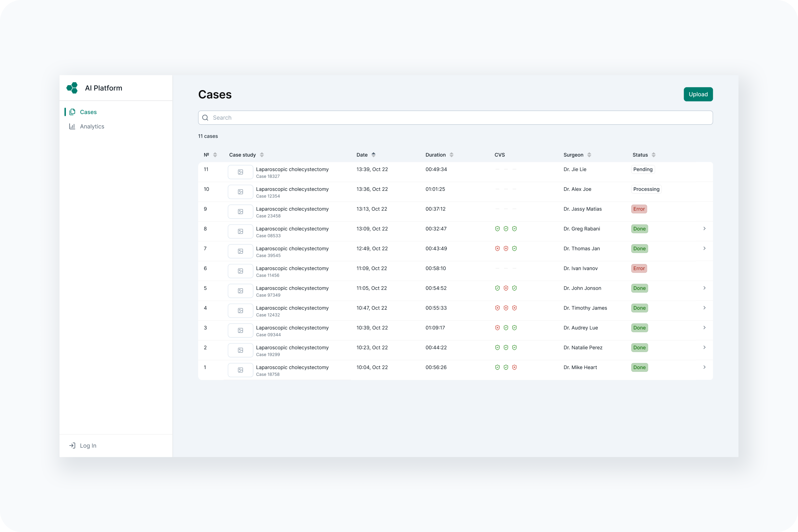The width and height of the screenshot is (798, 532).
Task: Click the AI Platform hexagon logo
Action: coord(72,88)
